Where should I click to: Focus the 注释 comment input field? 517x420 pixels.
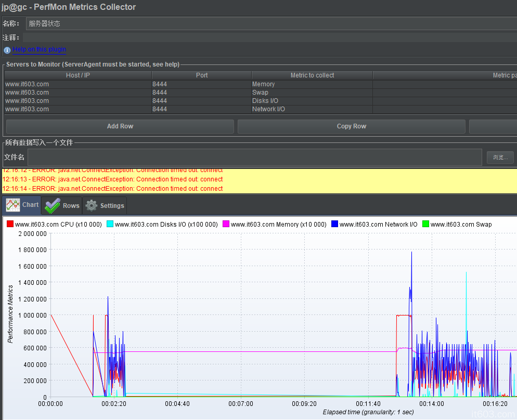270,37
